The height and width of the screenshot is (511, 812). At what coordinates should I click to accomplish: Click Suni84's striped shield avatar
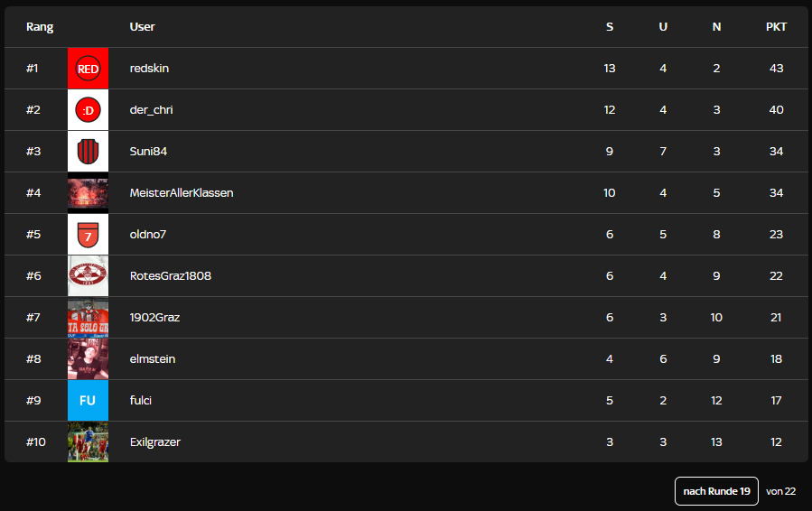[x=88, y=152]
